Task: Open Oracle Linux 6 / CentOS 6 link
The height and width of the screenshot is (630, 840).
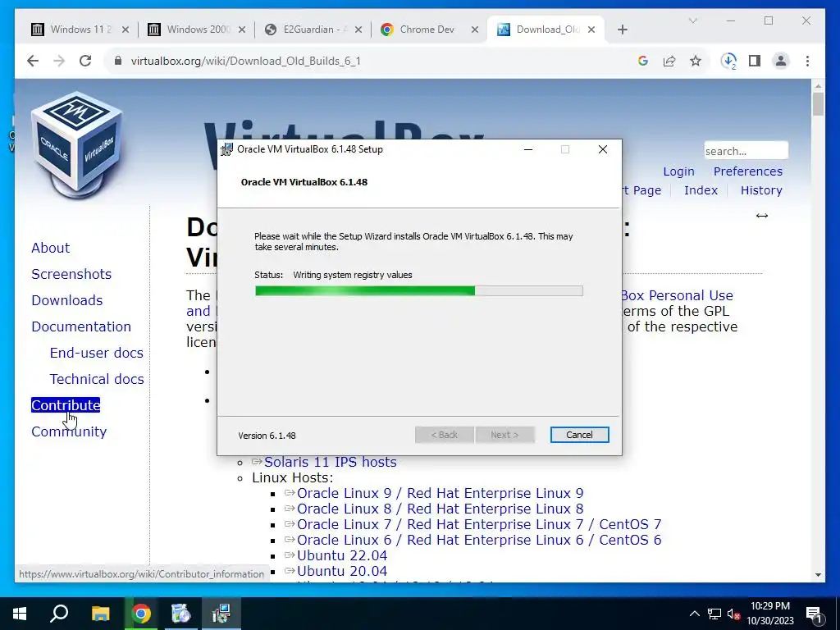Action: tap(479, 540)
